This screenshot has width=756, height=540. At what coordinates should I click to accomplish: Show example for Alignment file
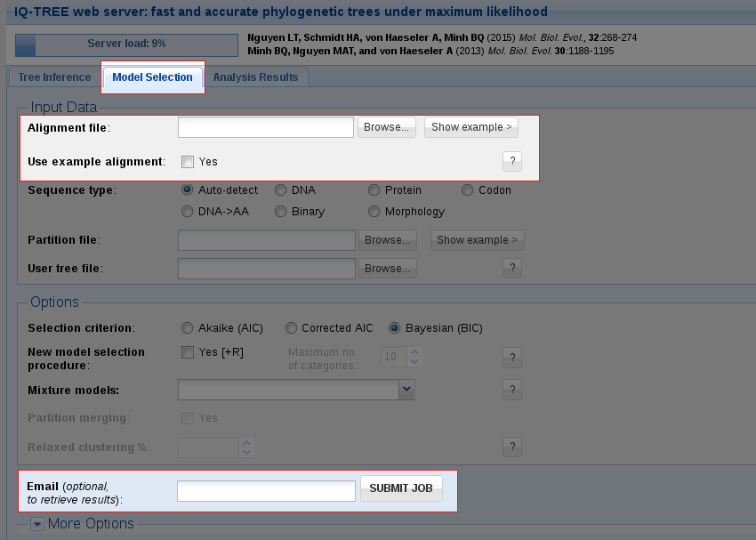click(x=471, y=127)
